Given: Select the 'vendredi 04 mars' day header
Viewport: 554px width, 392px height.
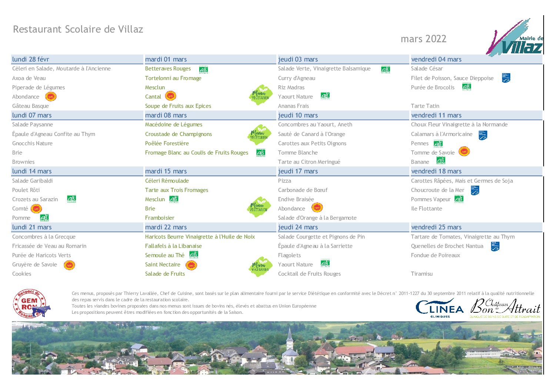Looking at the screenshot, I should coord(476,59).
